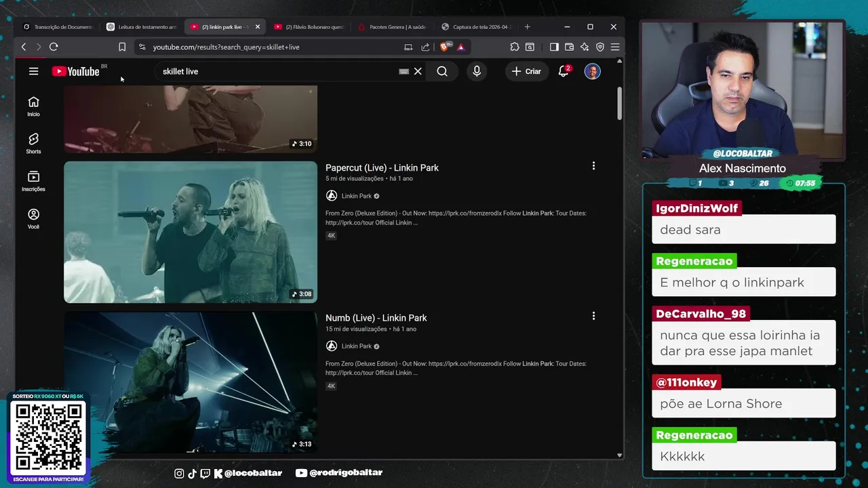Play the partially visible 3:10 video thumbnail
Image resolution: width=868 pixels, height=488 pixels.
[191, 119]
